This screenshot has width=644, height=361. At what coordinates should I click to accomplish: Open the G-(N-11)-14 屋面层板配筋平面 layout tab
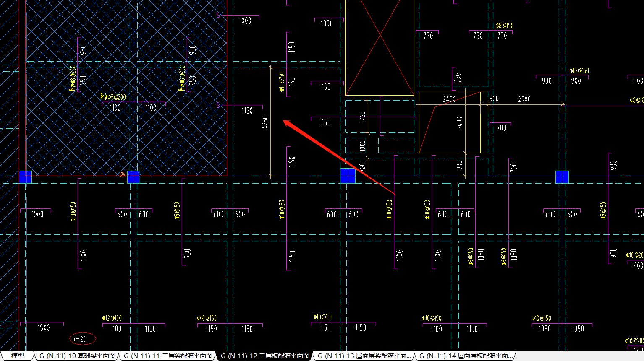tap(466, 356)
